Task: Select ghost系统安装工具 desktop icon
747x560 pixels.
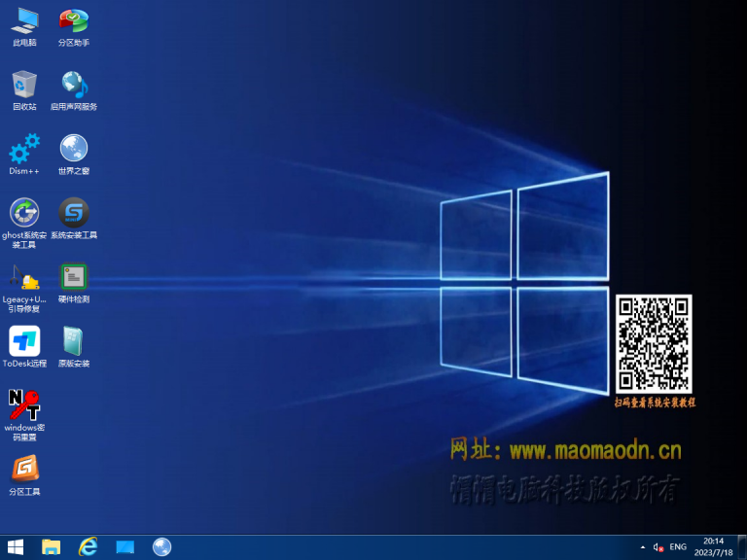Action: [24, 223]
